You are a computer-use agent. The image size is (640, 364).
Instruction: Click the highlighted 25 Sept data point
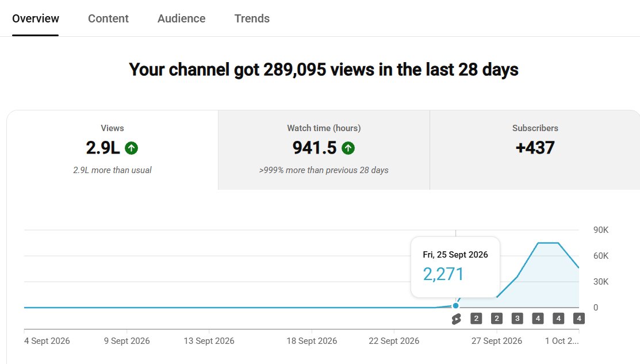tap(455, 306)
